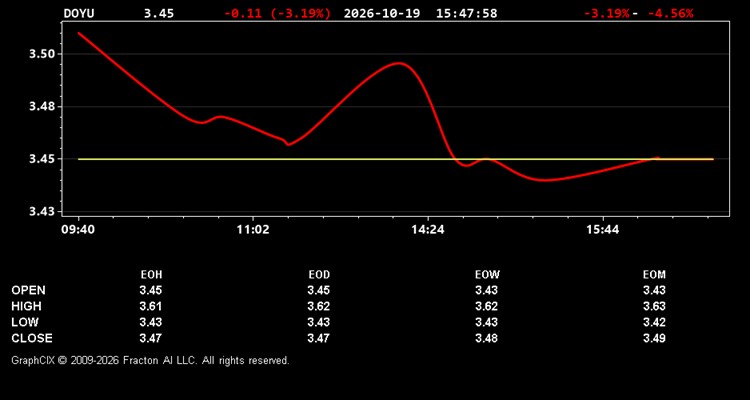Click the -3.19% value at top right
This screenshot has height=400, width=750.
tap(607, 13)
